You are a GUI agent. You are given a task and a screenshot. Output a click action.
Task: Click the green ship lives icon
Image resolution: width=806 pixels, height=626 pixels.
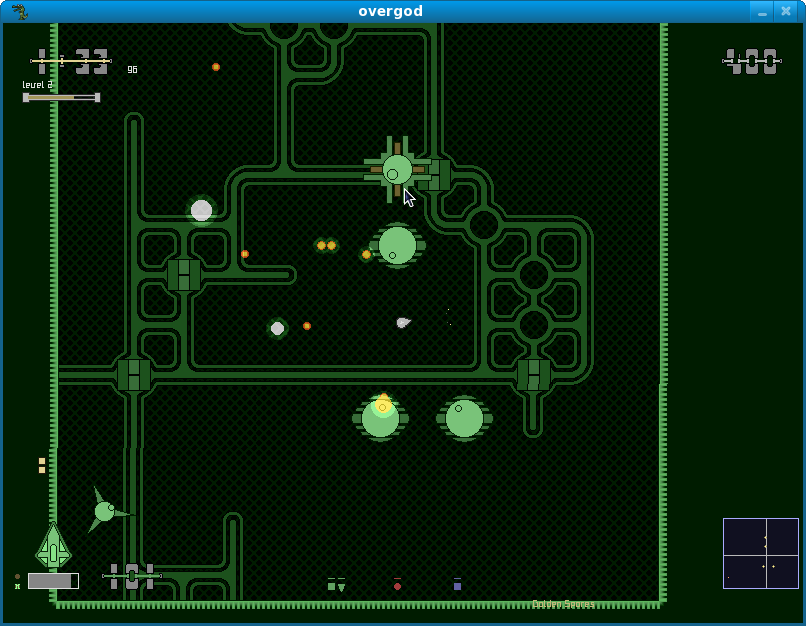coord(53,545)
